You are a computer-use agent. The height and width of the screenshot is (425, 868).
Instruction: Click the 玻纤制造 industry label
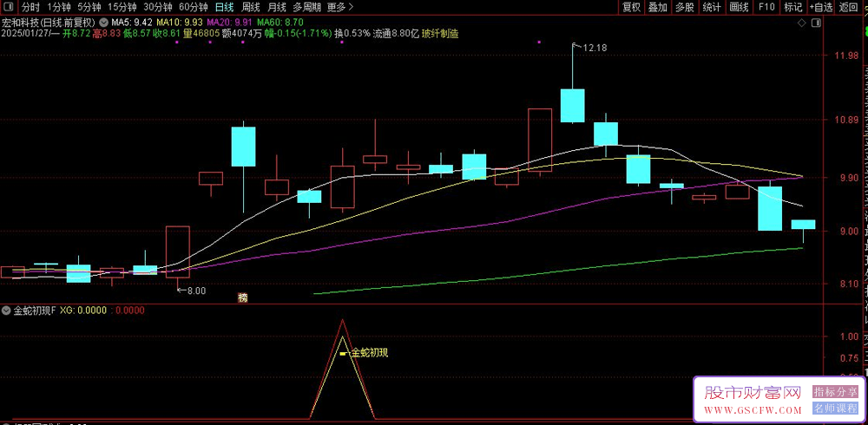tap(440, 33)
